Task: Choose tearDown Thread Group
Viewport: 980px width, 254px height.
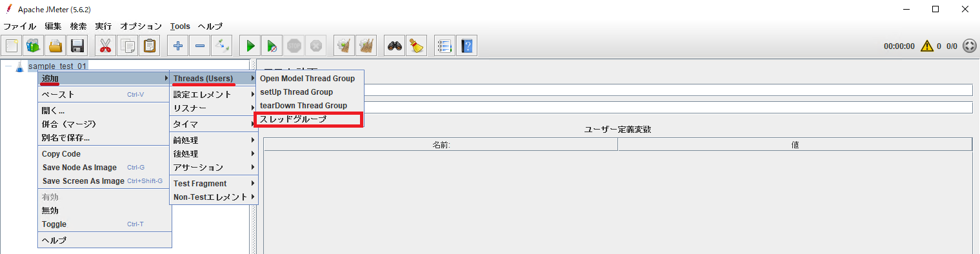Action: [x=310, y=105]
